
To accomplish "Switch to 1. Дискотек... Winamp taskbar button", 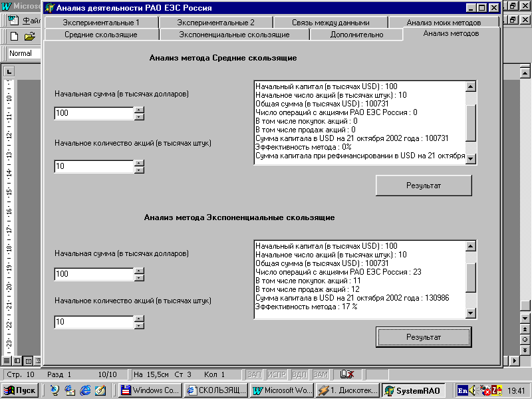I will [347, 390].
